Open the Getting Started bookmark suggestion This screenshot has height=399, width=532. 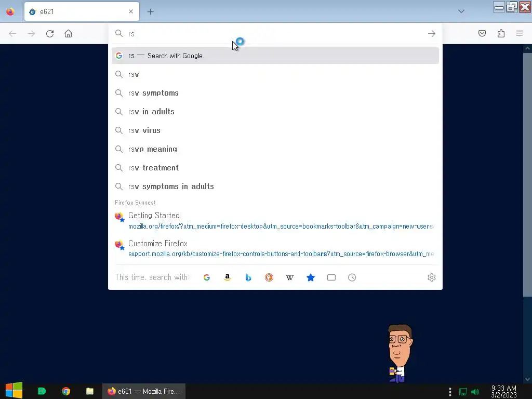coord(275,220)
